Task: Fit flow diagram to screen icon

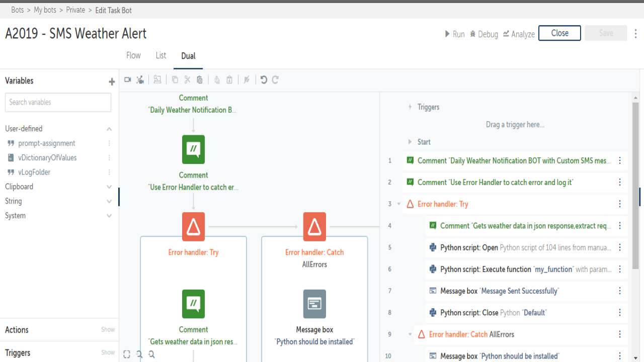Action: tap(127, 354)
